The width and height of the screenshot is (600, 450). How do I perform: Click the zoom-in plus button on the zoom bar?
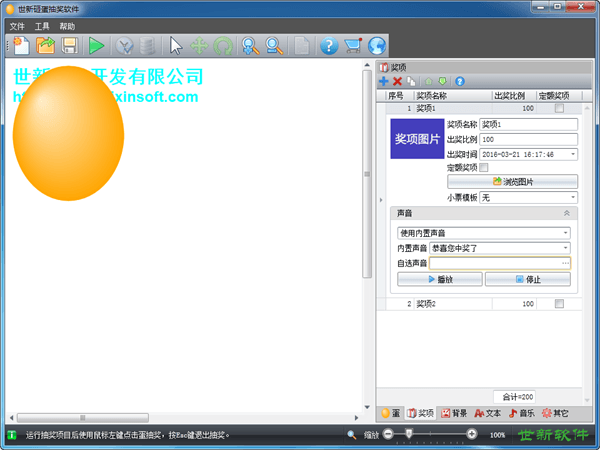(x=472, y=434)
